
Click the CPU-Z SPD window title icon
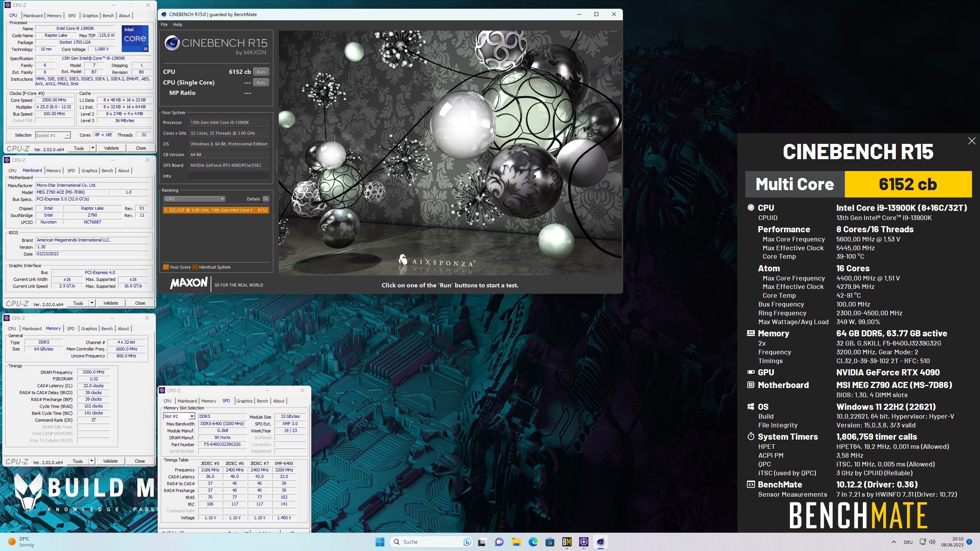pos(162,390)
